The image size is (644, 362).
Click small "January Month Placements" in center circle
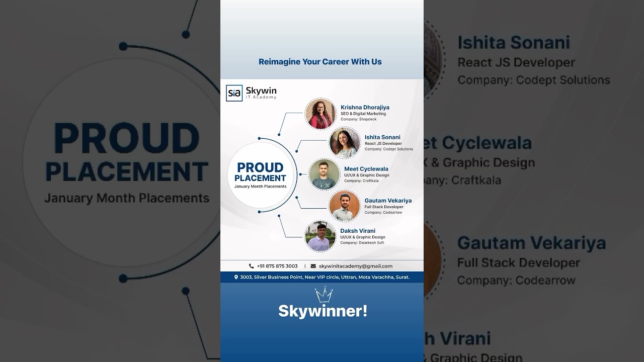point(260,187)
